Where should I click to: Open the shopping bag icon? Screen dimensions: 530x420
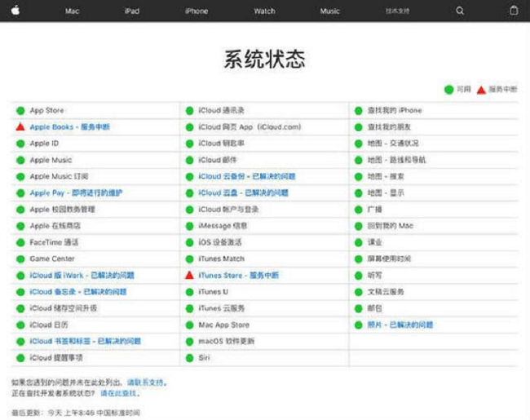(x=514, y=11)
